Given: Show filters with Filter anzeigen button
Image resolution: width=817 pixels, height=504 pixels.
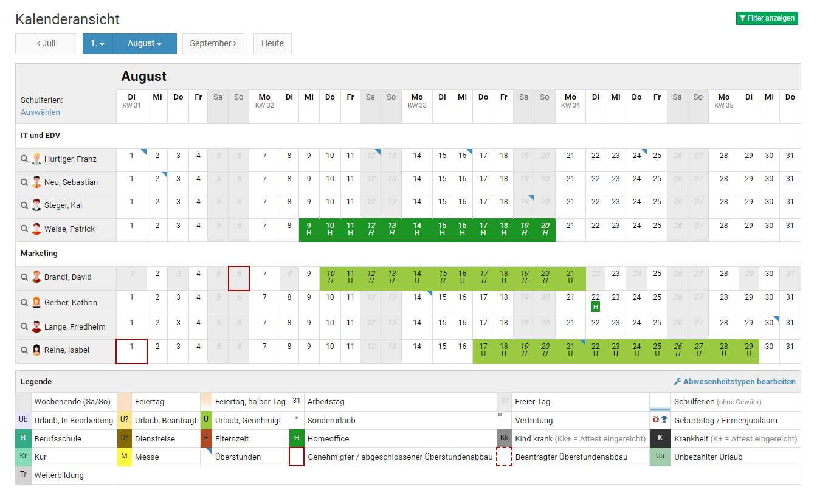Looking at the screenshot, I should [767, 18].
